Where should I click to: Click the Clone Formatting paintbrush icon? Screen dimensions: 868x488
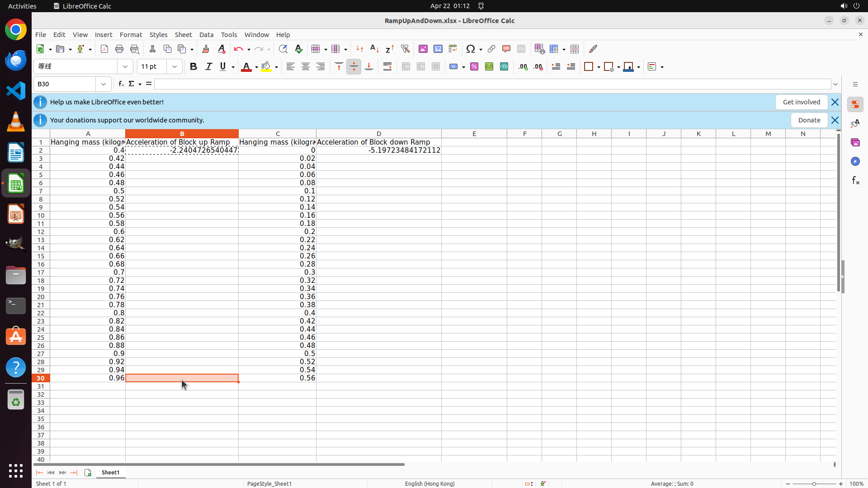[x=206, y=49]
